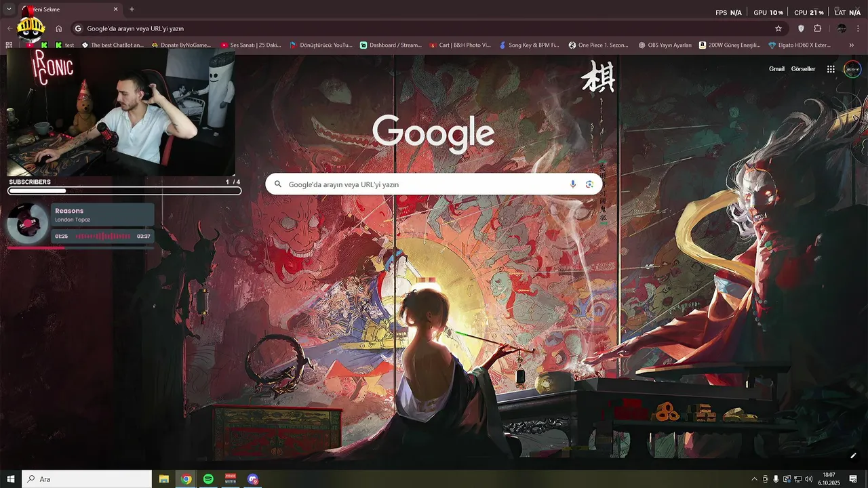
Task: Open 'Ses Sanatı | 25 Daki...' bookmark
Action: (250, 45)
